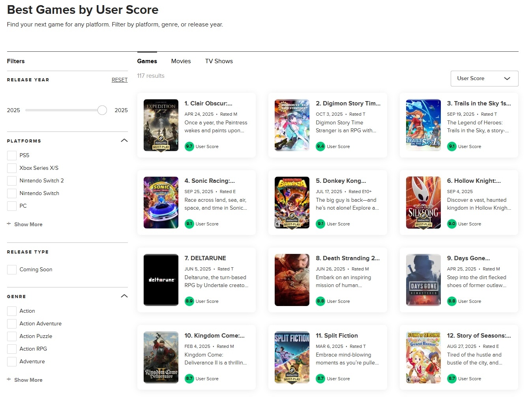The height and width of the screenshot is (400, 532).
Task: Tick the Nintendo Switch 2 checkbox
Action: 12,180
